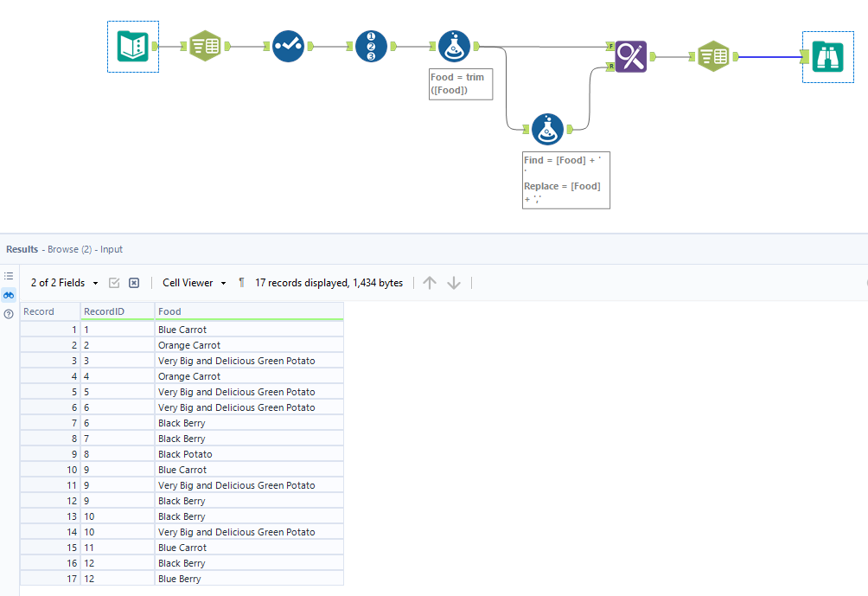
Task: Click the Record ID tool
Action: point(369,45)
